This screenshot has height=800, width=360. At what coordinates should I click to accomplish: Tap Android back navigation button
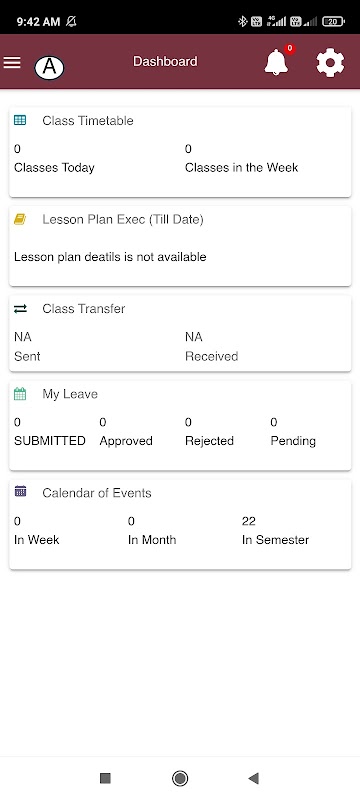tap(253, 778)
